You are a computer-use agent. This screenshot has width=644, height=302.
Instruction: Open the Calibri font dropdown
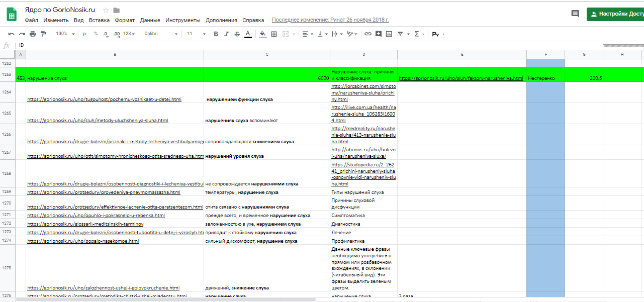pos(161,34)
